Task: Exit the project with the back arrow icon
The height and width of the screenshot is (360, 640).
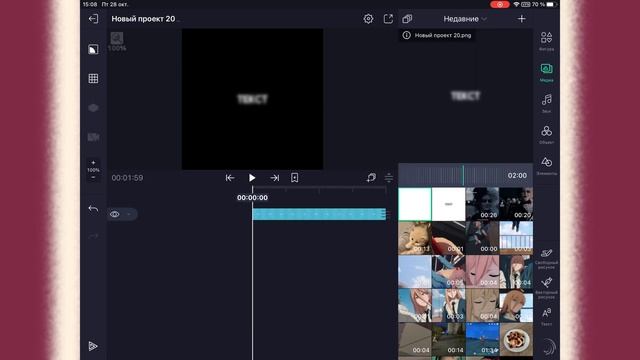Action: tap(93, 19)
